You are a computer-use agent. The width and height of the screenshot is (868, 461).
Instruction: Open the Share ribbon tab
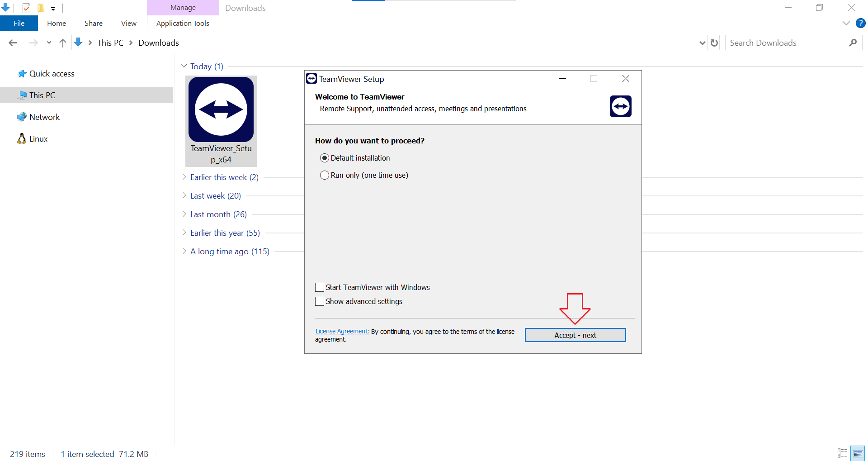pos(93,23)
